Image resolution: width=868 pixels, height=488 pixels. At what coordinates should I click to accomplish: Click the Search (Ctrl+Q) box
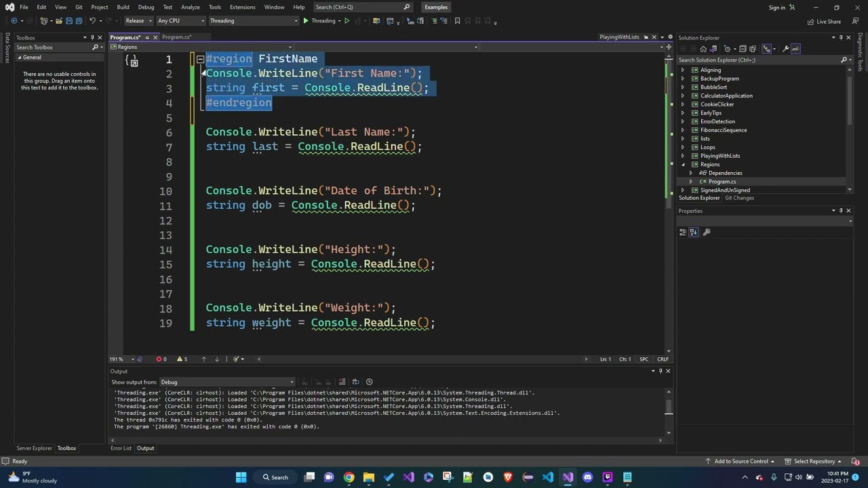[x=363, y=7]
